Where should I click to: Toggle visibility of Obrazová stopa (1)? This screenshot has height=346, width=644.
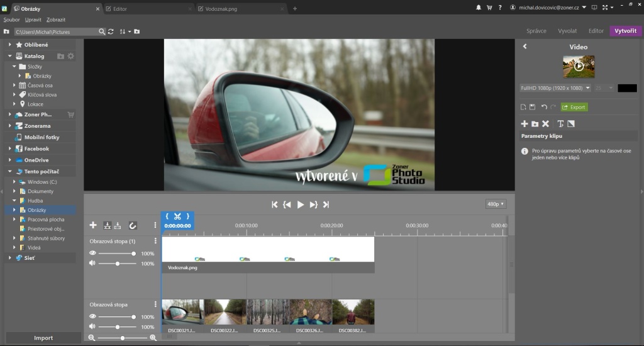(x=93, y=253)
